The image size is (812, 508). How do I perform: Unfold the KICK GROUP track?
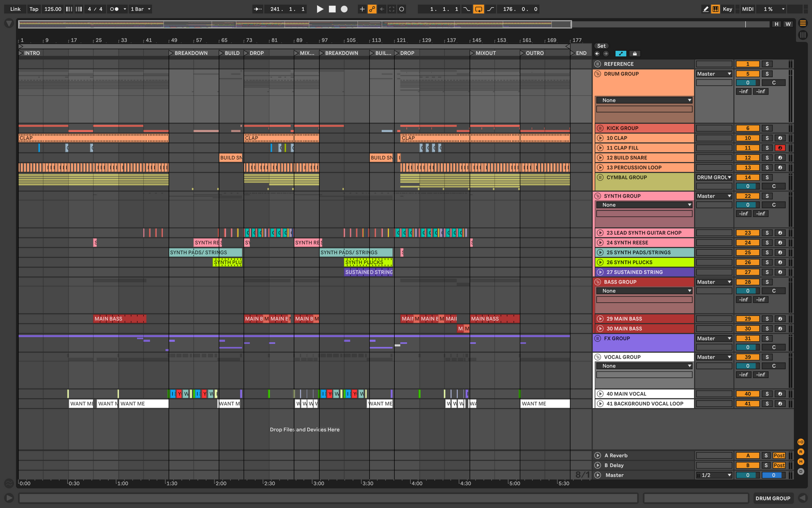[600, 128]
